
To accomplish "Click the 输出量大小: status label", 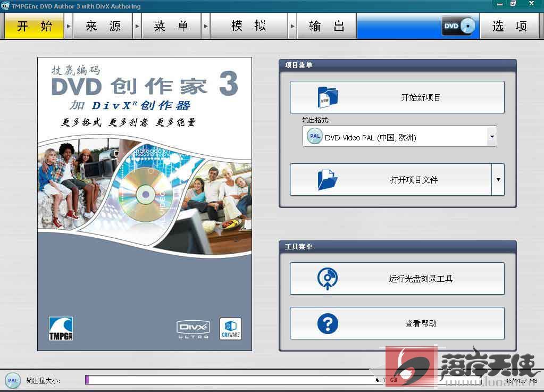I will pos(43,380).
